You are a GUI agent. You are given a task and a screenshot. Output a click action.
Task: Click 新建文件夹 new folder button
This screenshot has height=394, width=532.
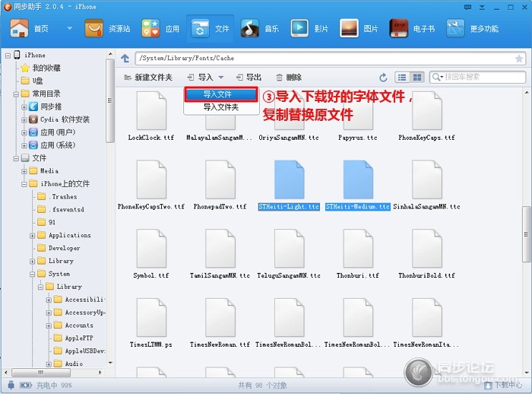[x=148, y=78]
